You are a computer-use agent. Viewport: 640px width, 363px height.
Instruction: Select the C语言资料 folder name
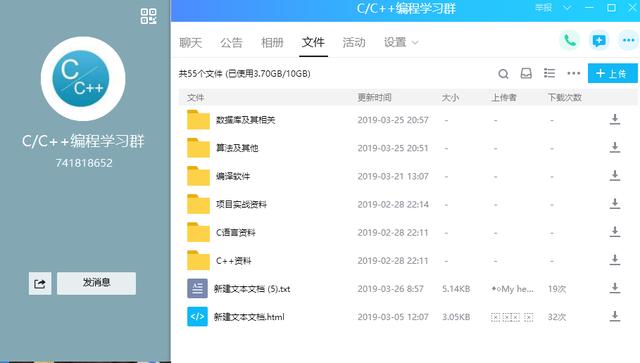[236, 233]
